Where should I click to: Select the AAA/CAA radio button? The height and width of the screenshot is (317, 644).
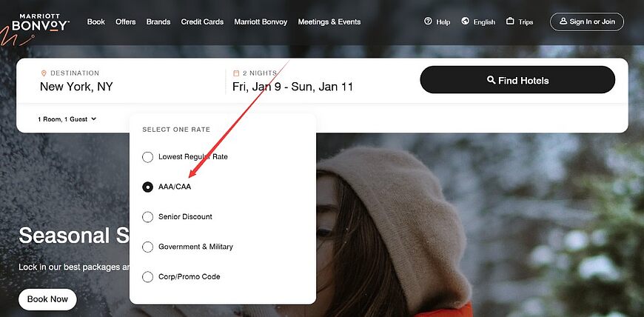tap(147, 187)
